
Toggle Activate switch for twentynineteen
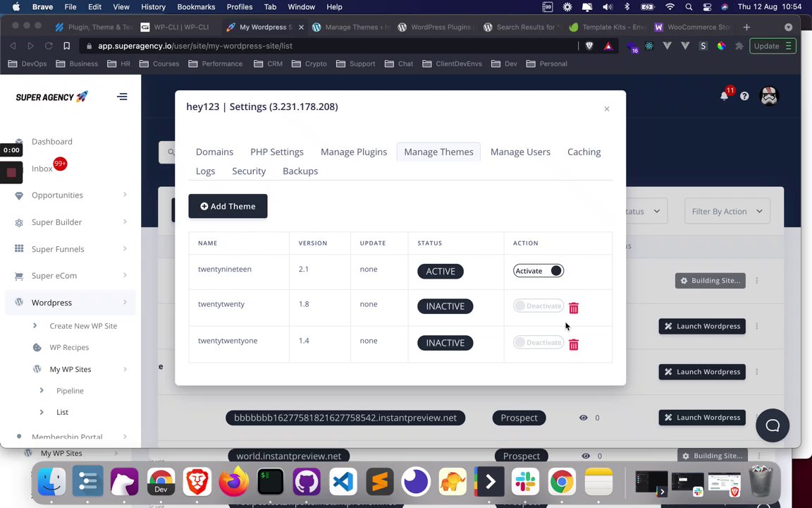point(538,271)
